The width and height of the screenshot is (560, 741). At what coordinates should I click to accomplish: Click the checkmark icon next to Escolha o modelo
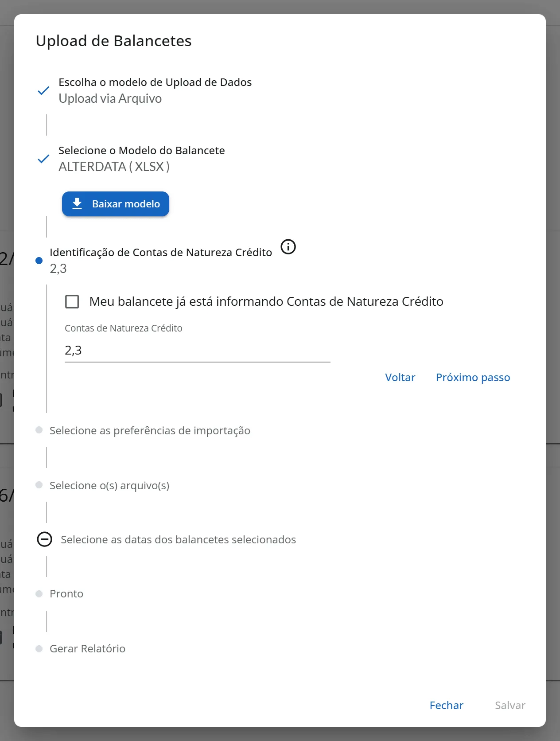pyautogui.click(x=43, y=90)
